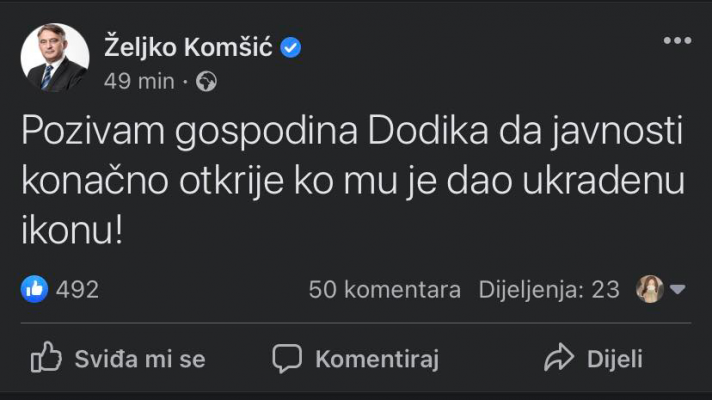This screenshot has height=400, width=712.
Task: Open the Željko Komšić profile name link
Action: tap(189, 47)
